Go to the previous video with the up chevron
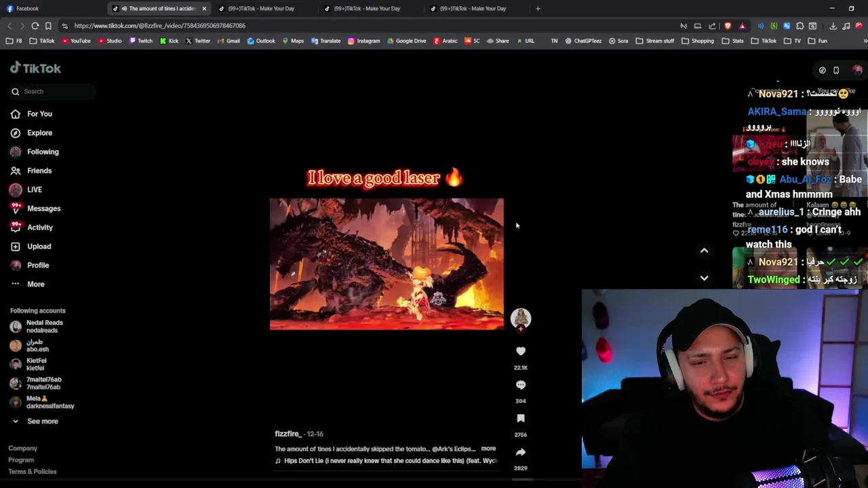 [704, 251]
